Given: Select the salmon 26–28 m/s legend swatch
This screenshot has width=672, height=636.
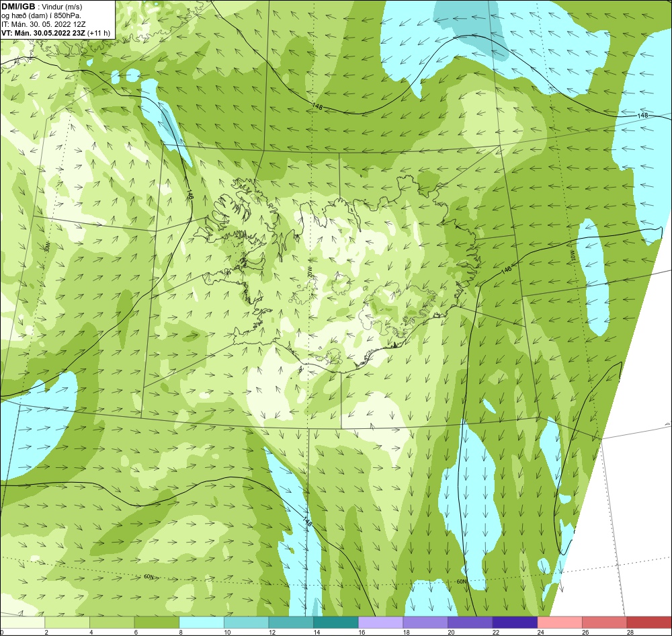Looking at the screenshot, I should click(x=604, y=623).
